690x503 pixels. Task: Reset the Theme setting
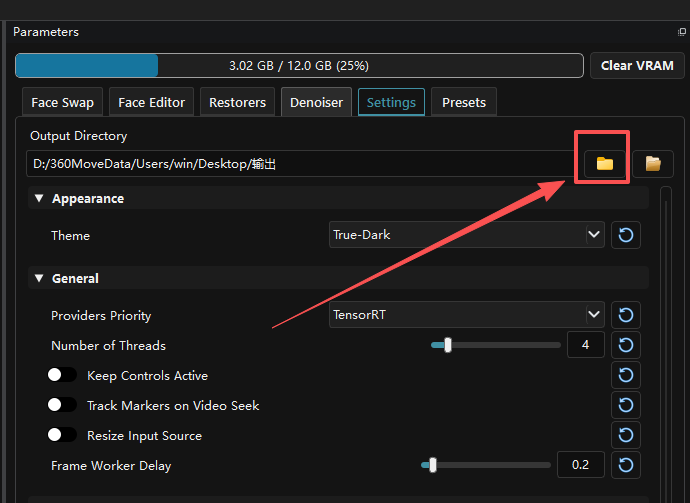click(x=626, y=235)
